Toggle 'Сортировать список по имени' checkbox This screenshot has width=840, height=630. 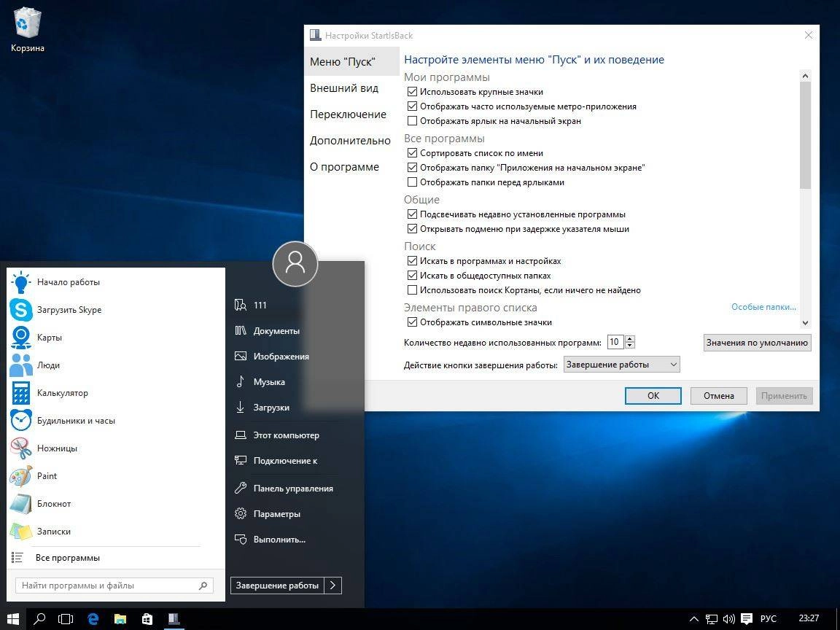[412, 152]
